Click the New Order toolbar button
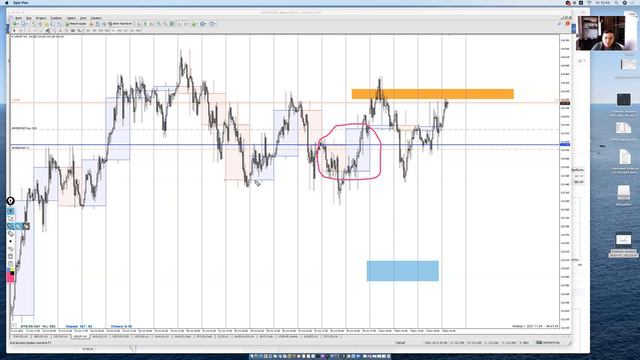 click(76, 24)
